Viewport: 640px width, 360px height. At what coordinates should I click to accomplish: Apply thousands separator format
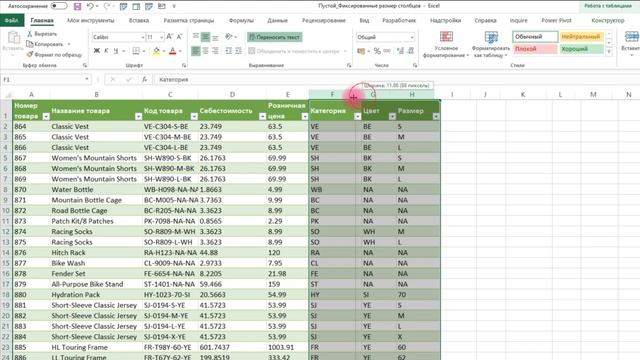click(x=387, y=51)
